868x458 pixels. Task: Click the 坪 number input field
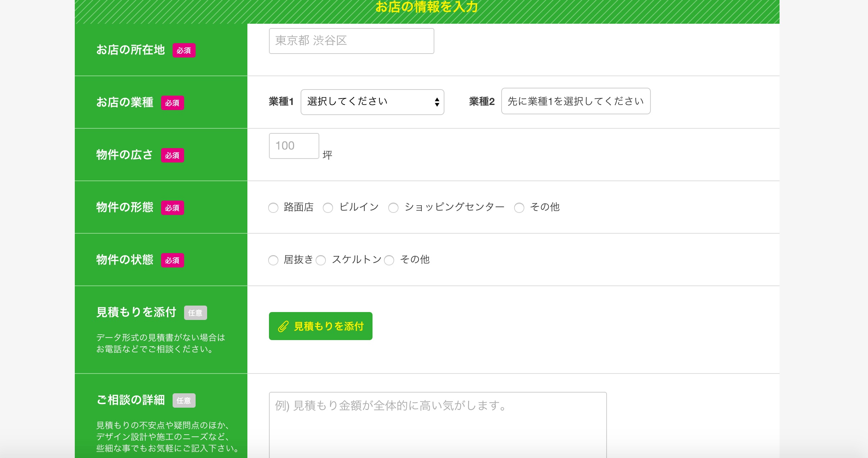coord(293,146)
